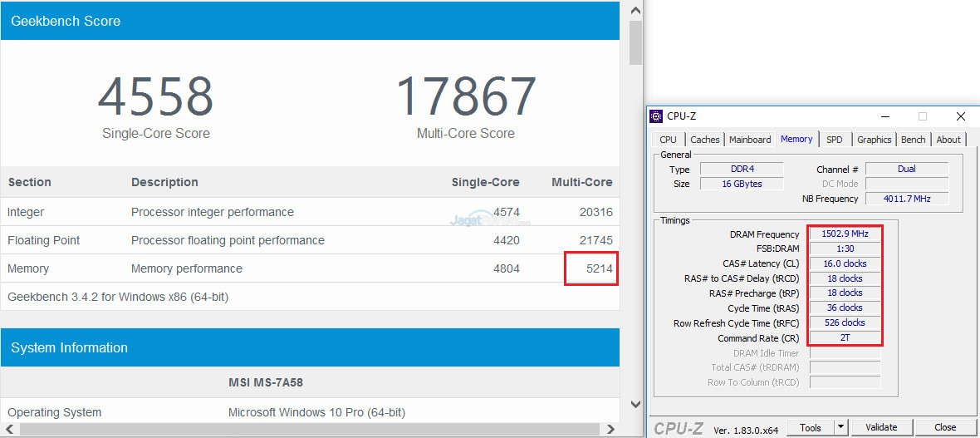Click the Memory single-core value 4804

[x=507, y=269]
